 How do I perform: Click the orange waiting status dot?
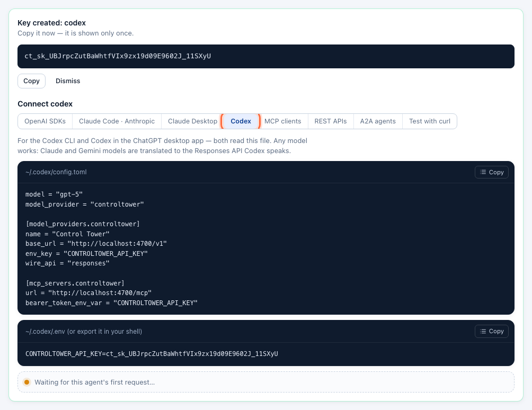[x=27, y=382]
